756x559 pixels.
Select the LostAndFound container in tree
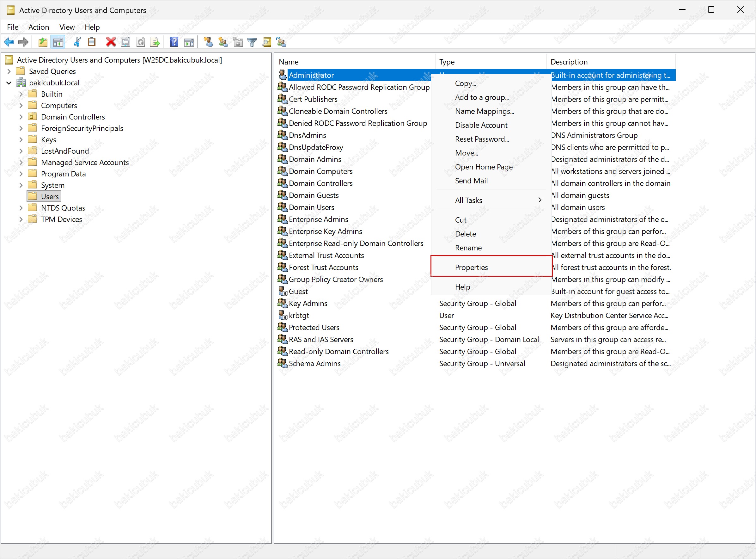65,151
